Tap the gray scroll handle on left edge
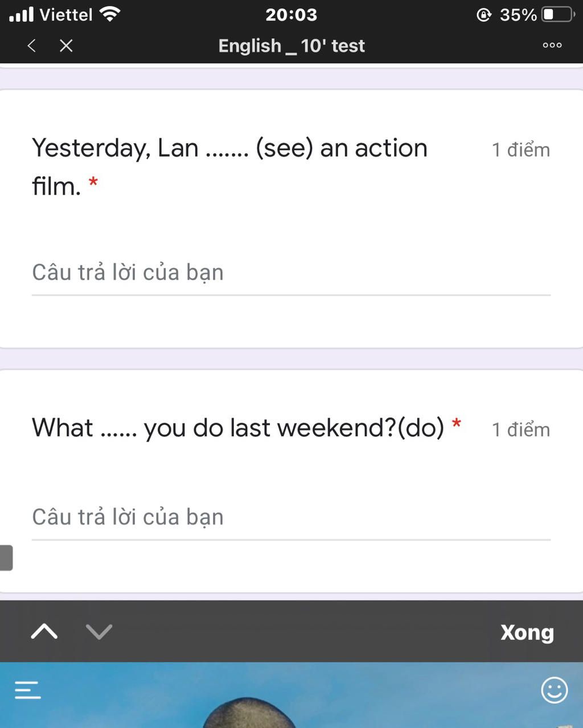The image size is (583, 728). point(6,558)
